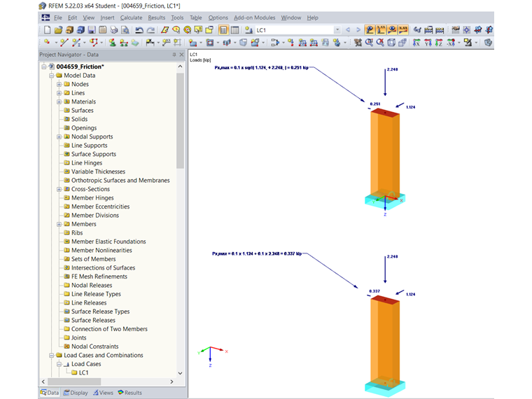532x399 pixels.
Task: Expand the Nodes tree item
Action: [x=59, y=84]
